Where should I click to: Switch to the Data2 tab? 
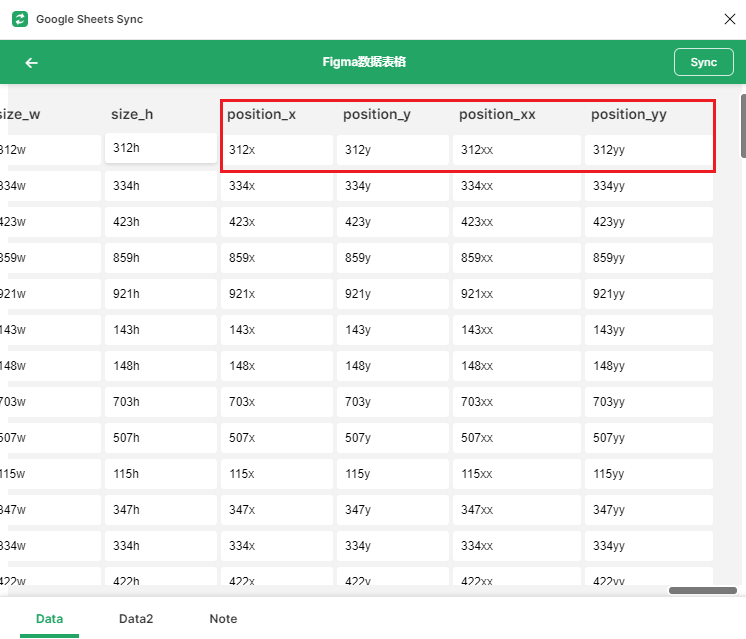tap(136, 619)
